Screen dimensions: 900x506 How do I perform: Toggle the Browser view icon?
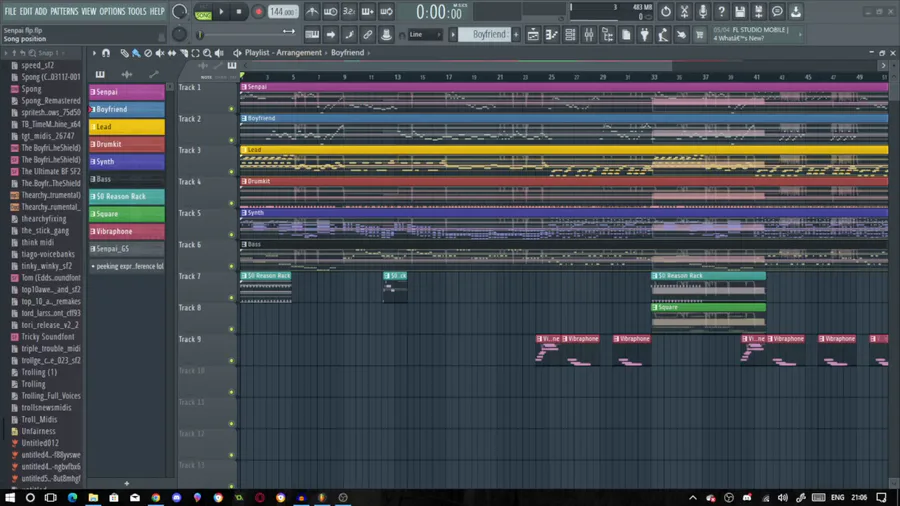(x=607, y=35)
